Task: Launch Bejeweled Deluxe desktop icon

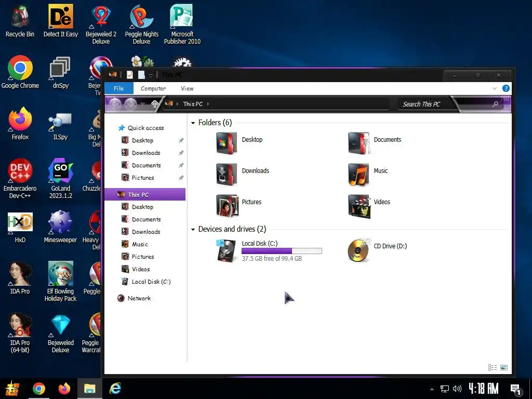Action: [60, 334]
